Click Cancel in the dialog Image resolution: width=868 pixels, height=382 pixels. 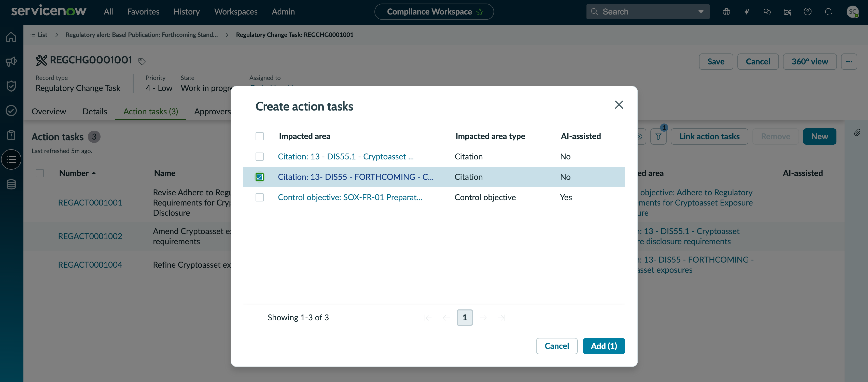tap(557, 346)
